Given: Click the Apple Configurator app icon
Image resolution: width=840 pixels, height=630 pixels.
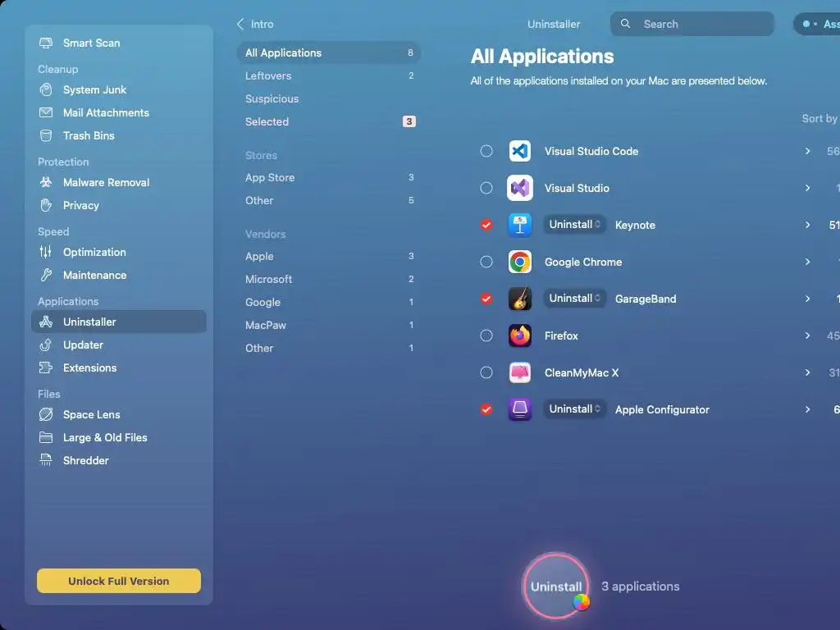Looking at the screenshot, I should [519, 409].
